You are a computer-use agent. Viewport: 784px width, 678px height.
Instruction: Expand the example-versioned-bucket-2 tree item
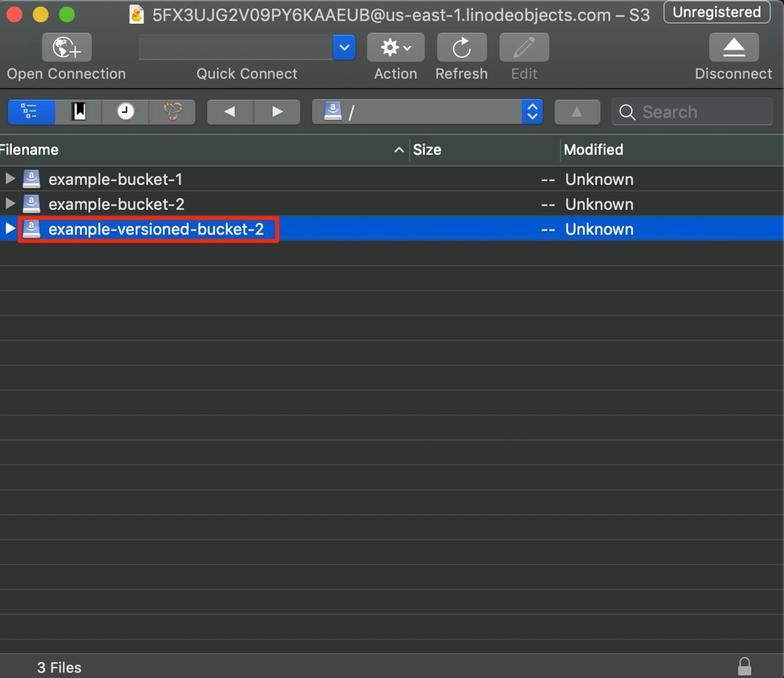pyautogui.click(x=10, y=228)
